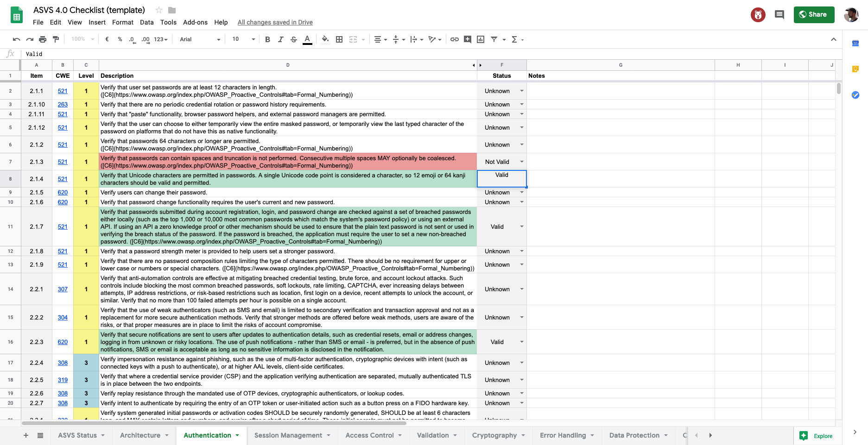
Task: Decrease decimal places
Action: 133,39
